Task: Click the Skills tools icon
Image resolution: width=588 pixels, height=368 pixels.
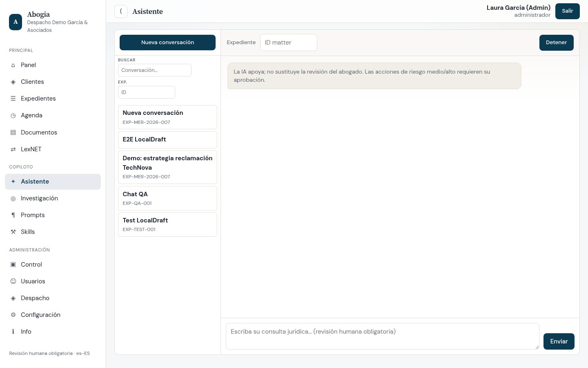Action: (13, 232)
